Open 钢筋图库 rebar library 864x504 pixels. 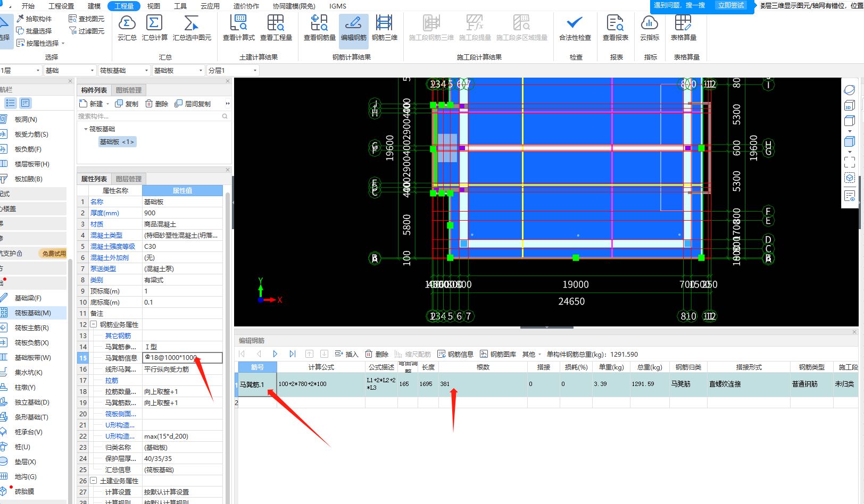tap(498, 354)
